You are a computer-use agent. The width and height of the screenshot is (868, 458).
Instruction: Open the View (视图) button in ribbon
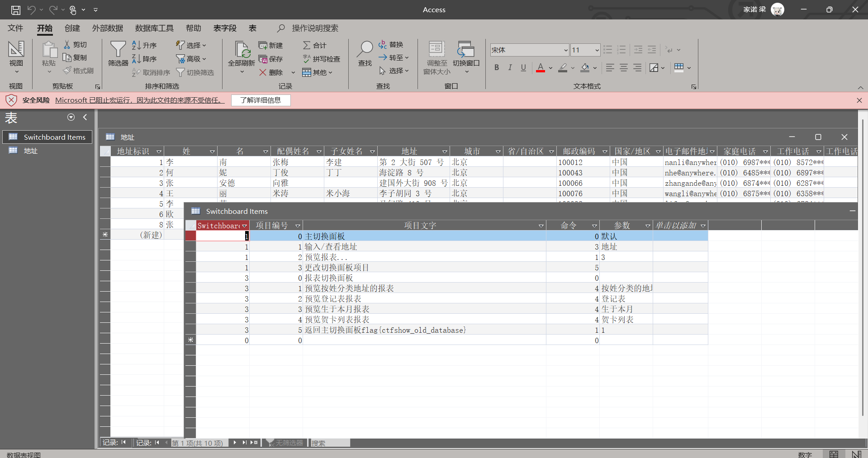click(x=16, y=57)
